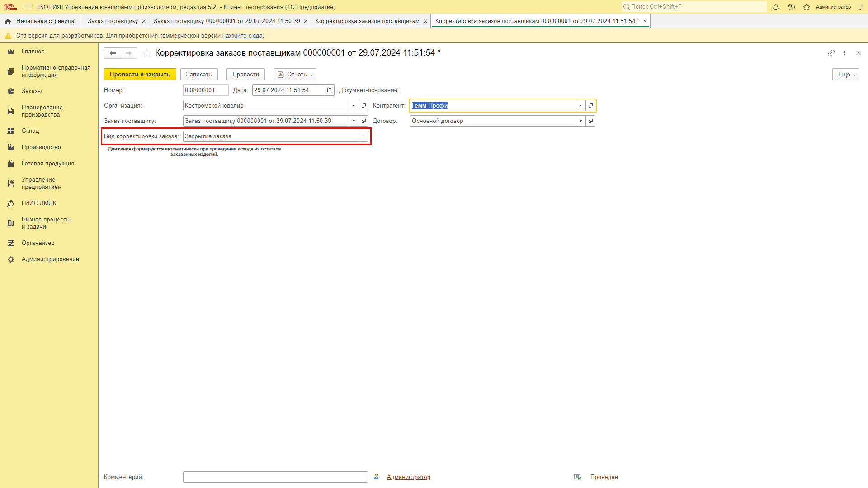Add document to favorites star

click(x=147, y=53)
